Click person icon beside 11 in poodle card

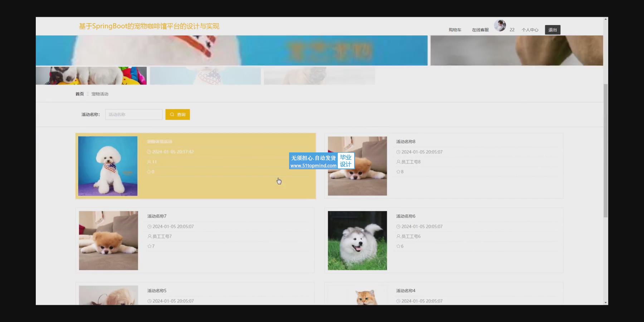149,162
